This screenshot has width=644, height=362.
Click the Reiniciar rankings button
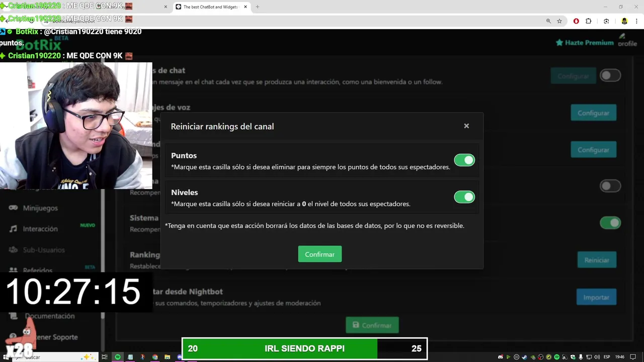coord(597,260)
